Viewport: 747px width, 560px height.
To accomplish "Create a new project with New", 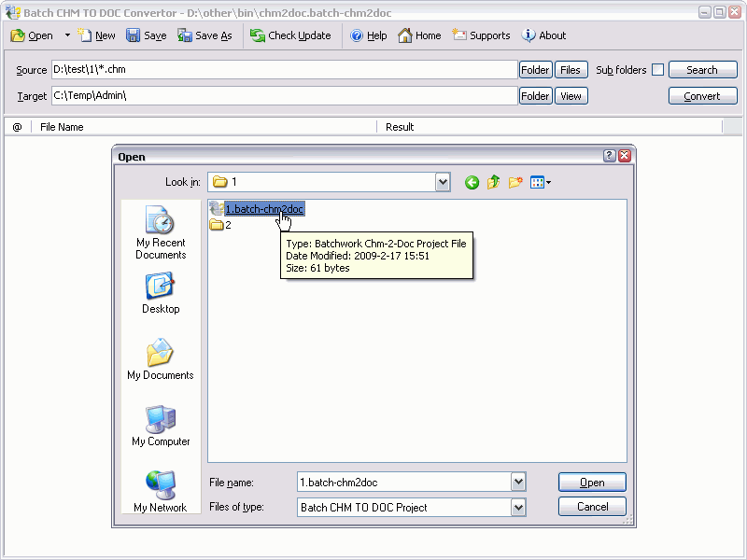I will coord(97,35).
